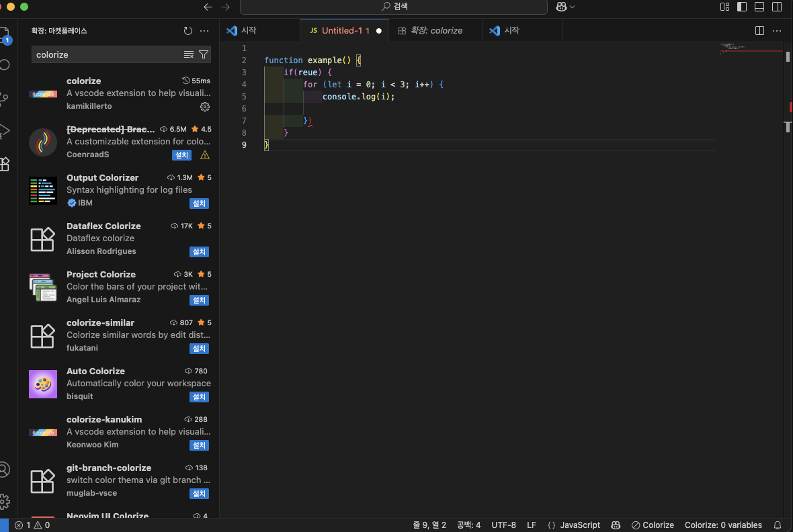The image size is (793, 532).
Task: Change file encoding UTF-8
Action: [504, 525]
